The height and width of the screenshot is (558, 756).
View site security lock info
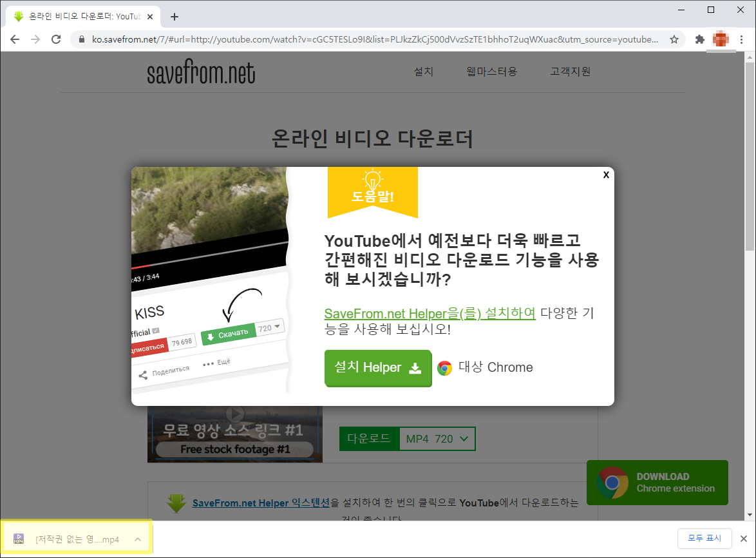click(x=82, y=39)
